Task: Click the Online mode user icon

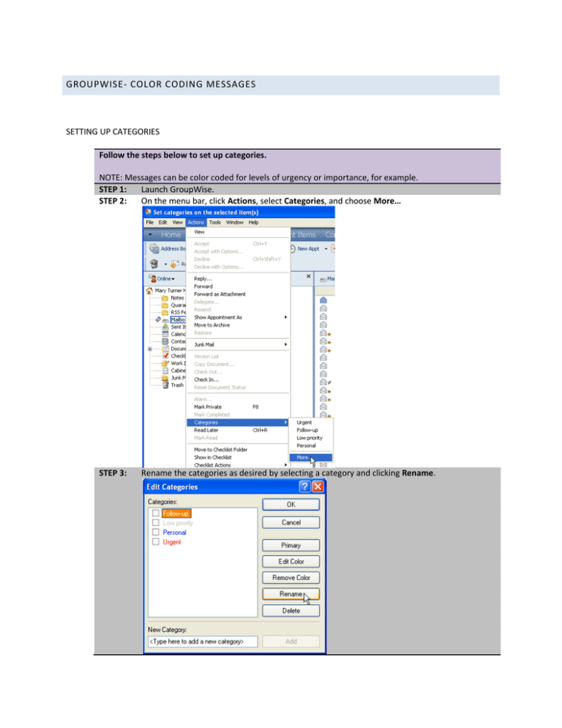Action: pyautogui.click(x=152, y=278)
